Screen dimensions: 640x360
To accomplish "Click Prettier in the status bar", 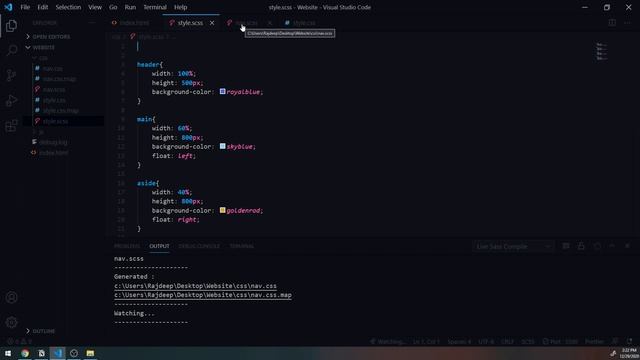I will pyautogui.click(x=594, y=342).
